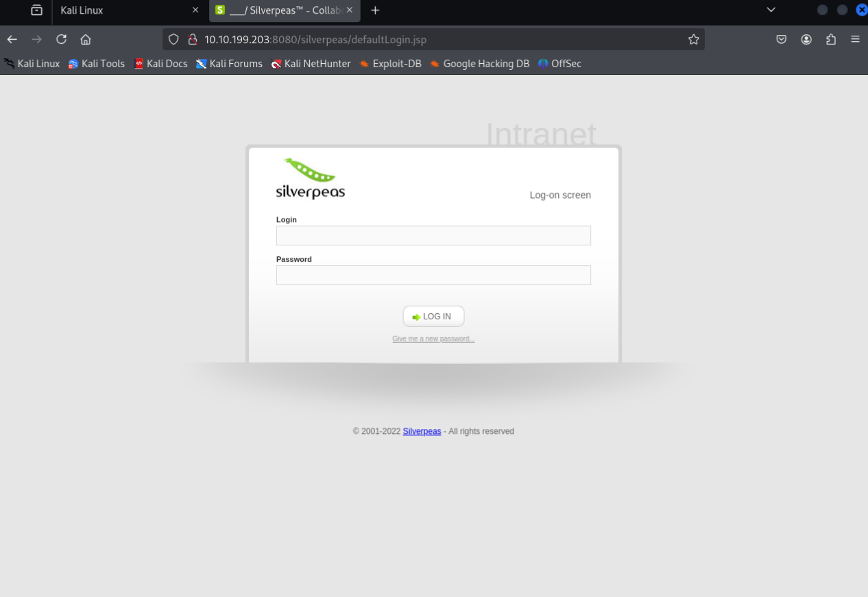Open the Kali Linux bookmark
Screen dimensions: 868x597
[32, 64]
